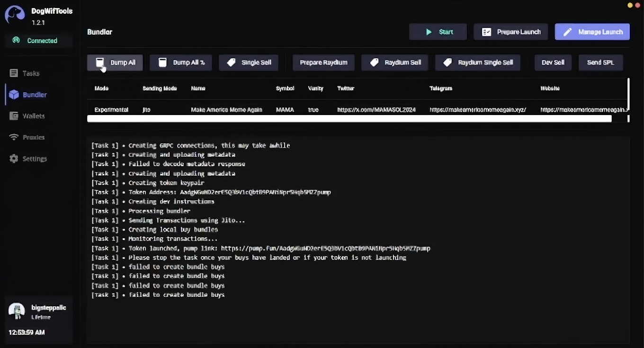Click the Manage Launch button
The height and width of the screenshot is (348, 644).
pos(592,32)
